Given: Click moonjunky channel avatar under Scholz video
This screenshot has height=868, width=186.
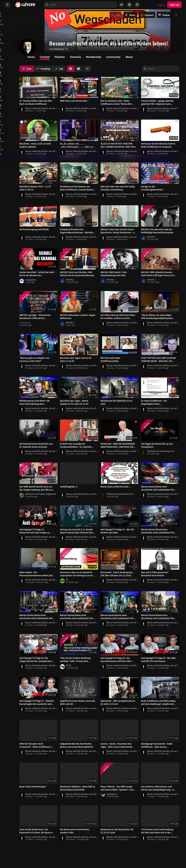Looking at the screenshot, I should tap(22, 281).
